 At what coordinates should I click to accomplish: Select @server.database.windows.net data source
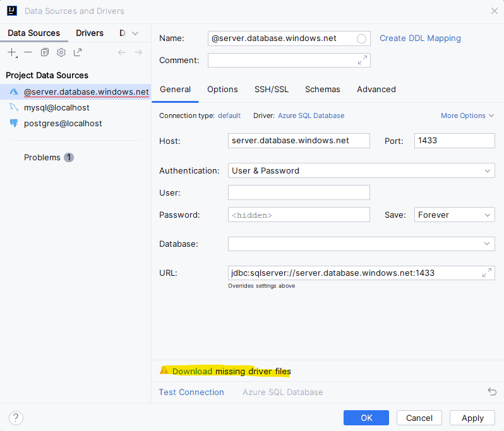coord(76,92)
